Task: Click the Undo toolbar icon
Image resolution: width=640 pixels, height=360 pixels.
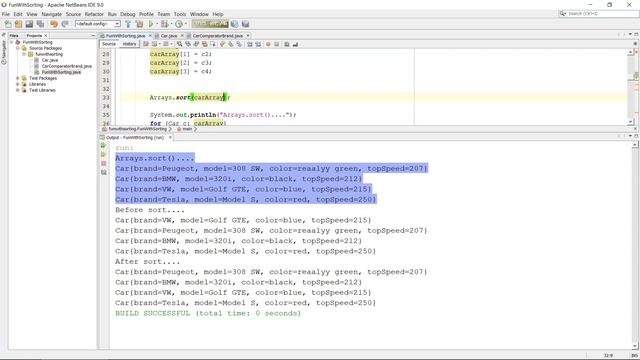Action: tap(54, 24)
